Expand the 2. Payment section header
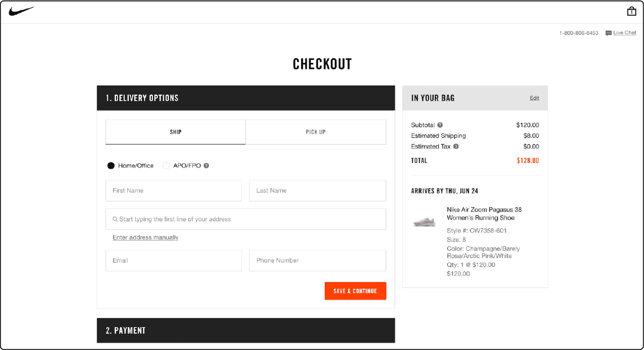Image resolution: width=644 pixels, height=350 pixels. [246, 330]
